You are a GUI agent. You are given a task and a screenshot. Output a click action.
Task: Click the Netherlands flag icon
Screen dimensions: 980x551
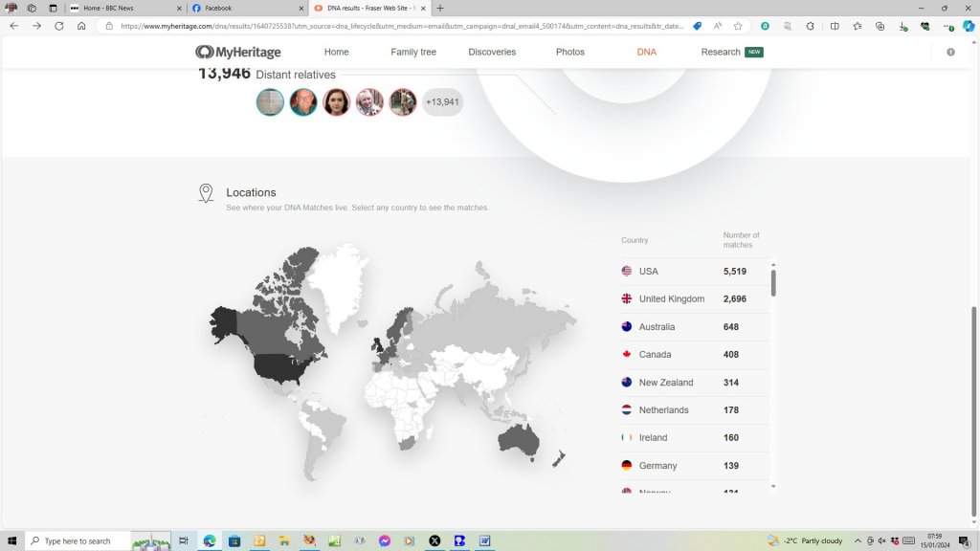click(x=627, y=410)
